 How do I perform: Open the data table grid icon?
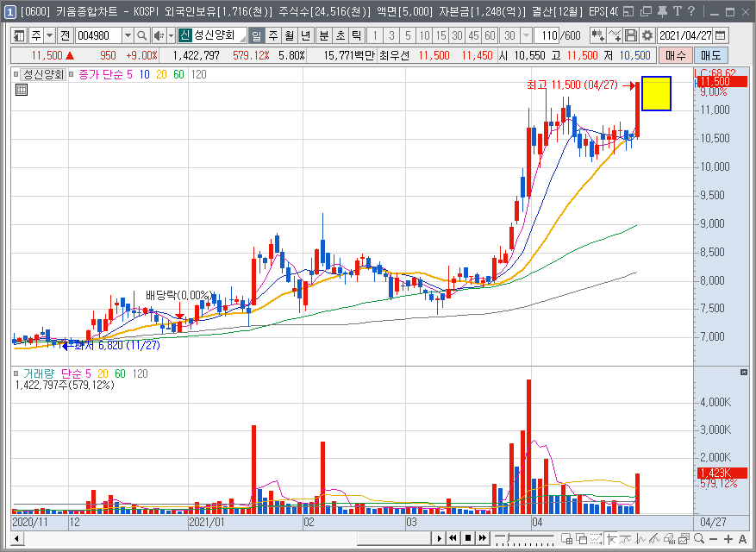tap(22, 90)
